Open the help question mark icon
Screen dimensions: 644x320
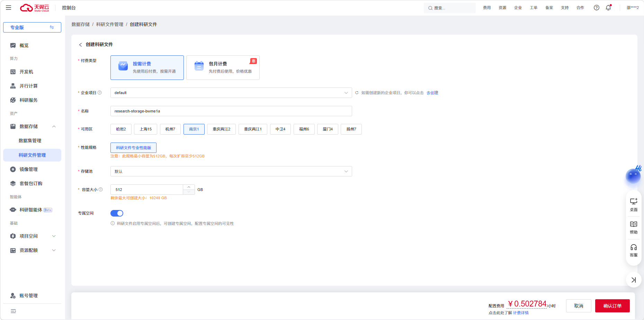(x=596, y=8)
